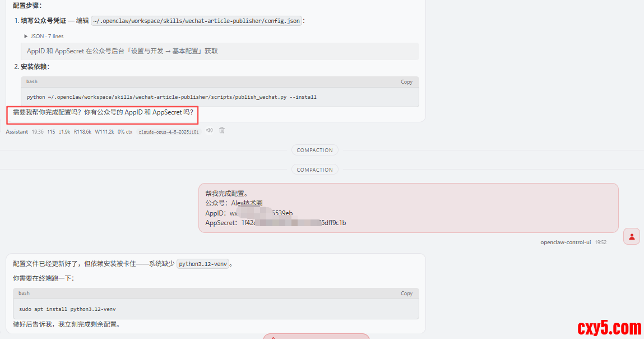Play the assistant message audio via speaker icon

[x=210, y=130]
